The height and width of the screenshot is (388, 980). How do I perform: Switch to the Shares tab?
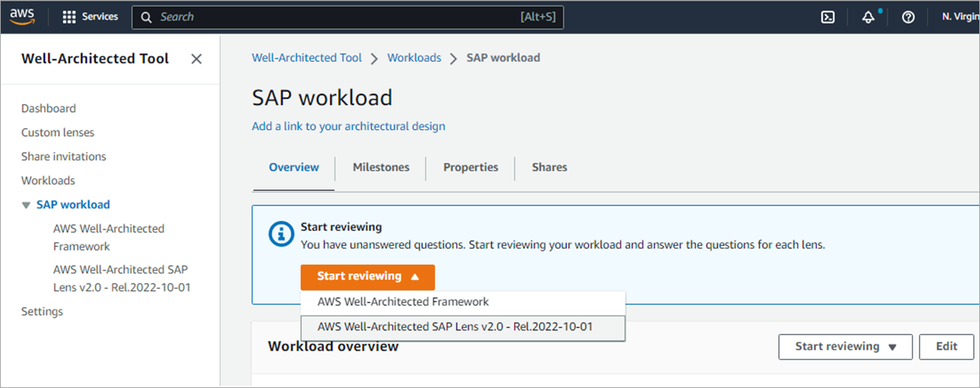(x=550, y=167)
